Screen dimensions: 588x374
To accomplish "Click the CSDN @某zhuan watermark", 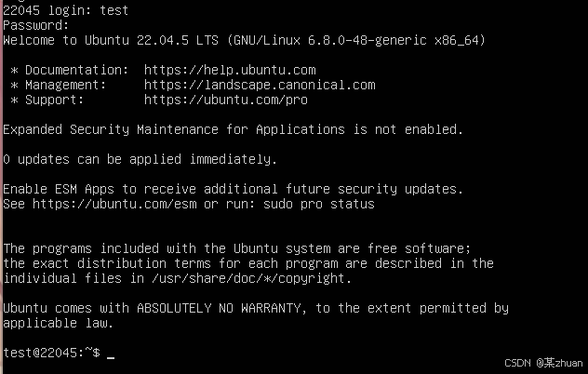I will (543, 363).
